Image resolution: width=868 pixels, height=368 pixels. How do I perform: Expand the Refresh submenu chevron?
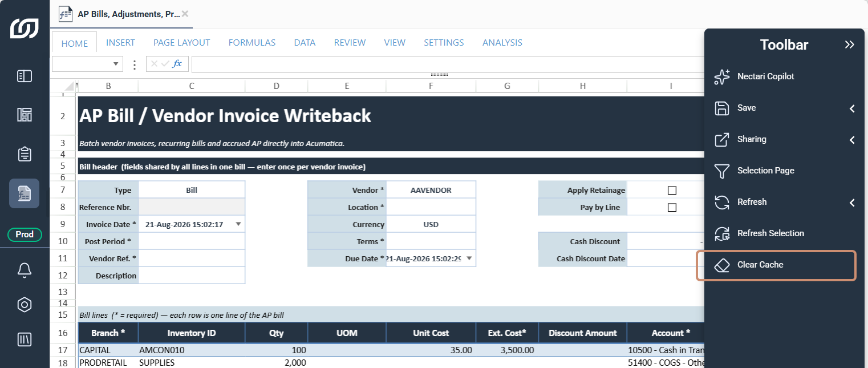pyautogui.click(x=852, y=202)
